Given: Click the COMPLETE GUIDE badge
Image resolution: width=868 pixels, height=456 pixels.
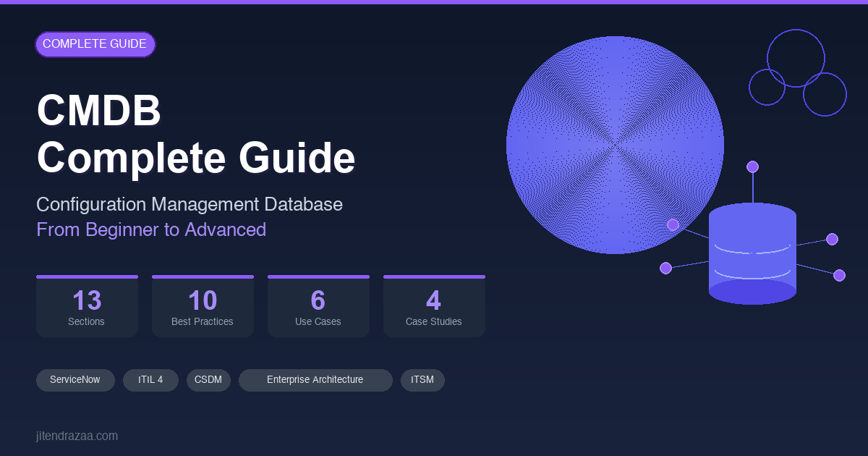Looking at the screenshot, I should click(95, 44).
